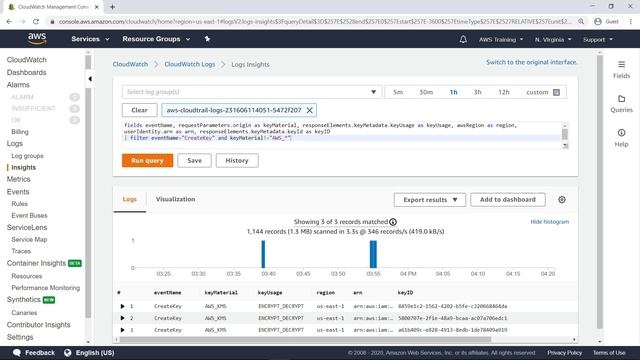
Task: Open a new browser tab
Action: 112,7
